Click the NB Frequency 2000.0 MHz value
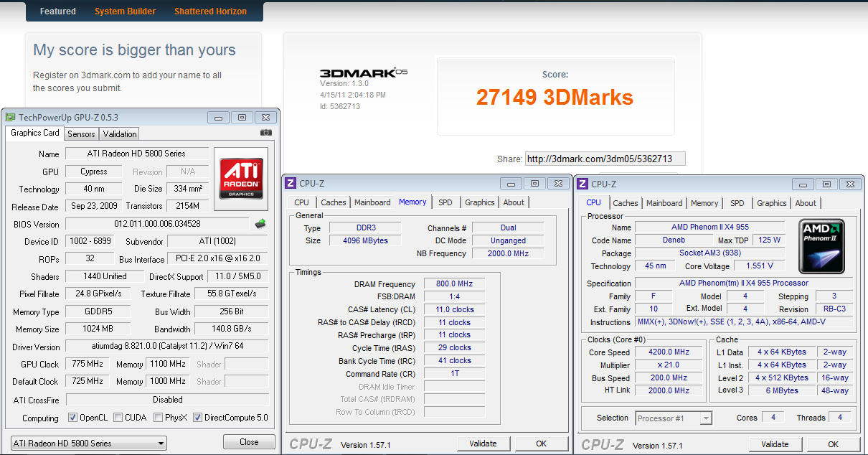868x455 pixels. (508, 253)
